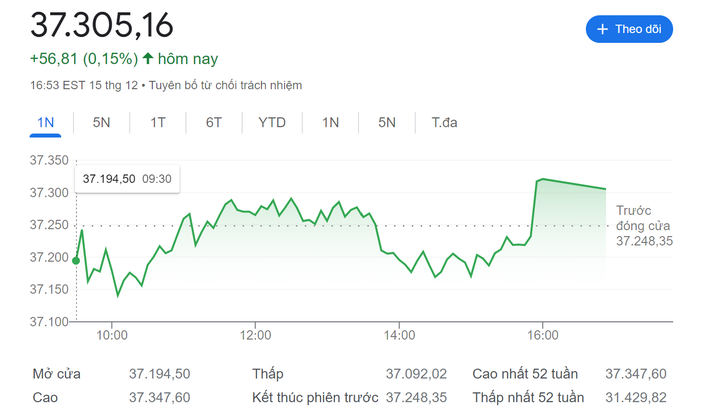
Task: Click the 16:00 label on time axis
Action: pos(542,336)
